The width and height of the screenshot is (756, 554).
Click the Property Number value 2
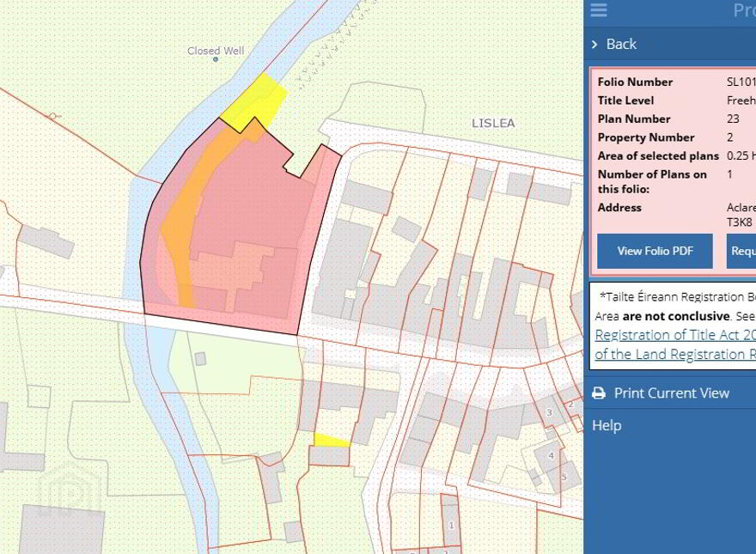pyautogui.click(x=730, y=137)
